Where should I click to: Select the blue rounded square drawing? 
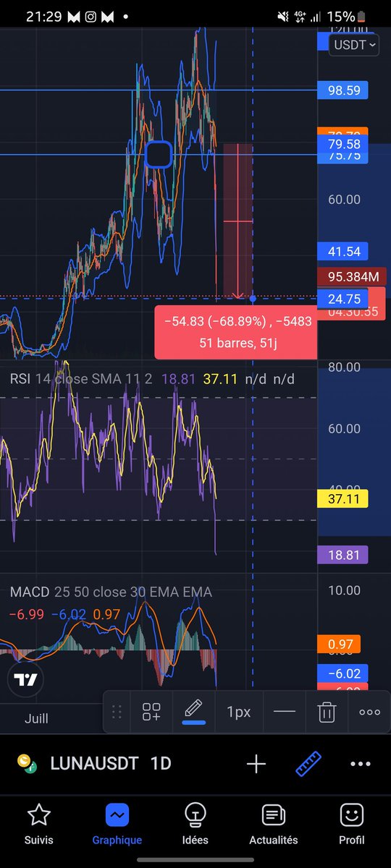coord(159,155)
